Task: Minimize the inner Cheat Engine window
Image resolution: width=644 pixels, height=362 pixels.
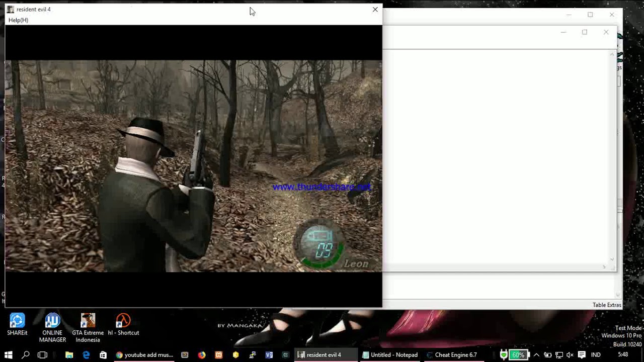Action: point(563,32)
